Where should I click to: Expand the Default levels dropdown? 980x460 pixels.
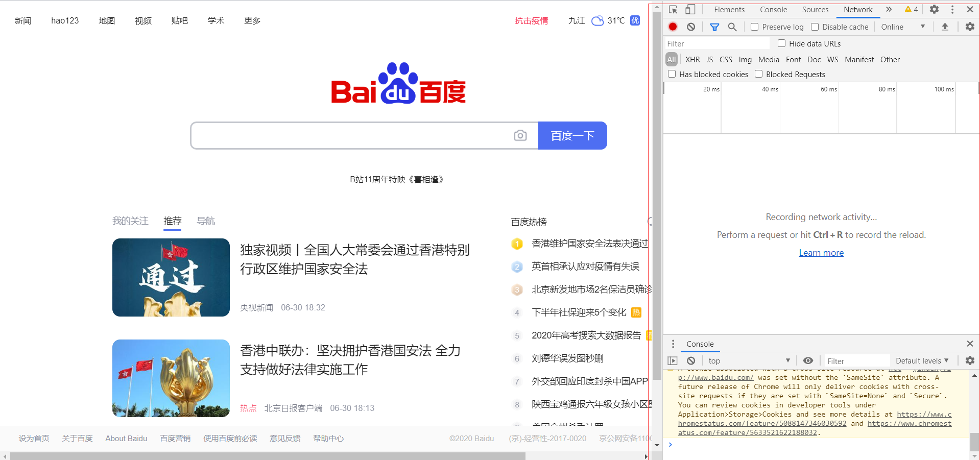click(x=922, y=361)
